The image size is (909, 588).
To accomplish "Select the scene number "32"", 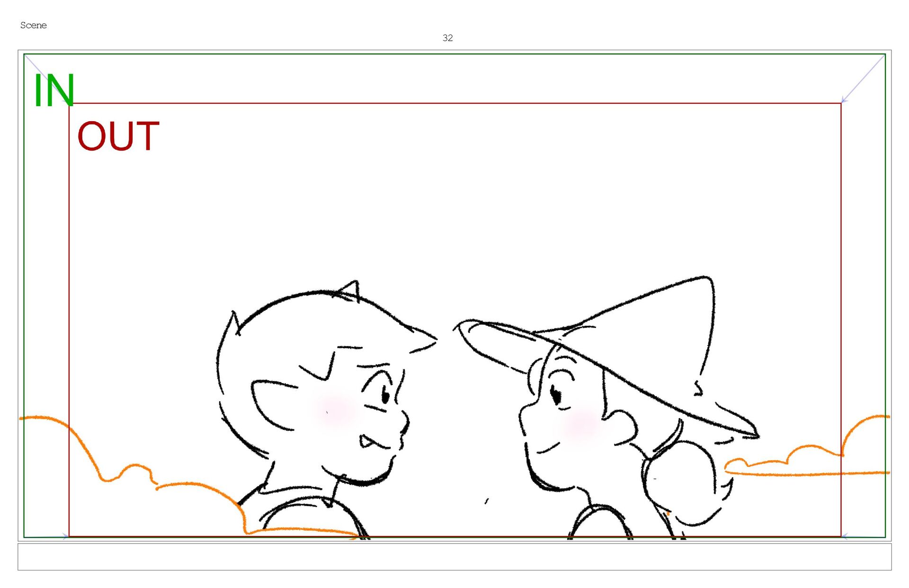I will point(447,38).
